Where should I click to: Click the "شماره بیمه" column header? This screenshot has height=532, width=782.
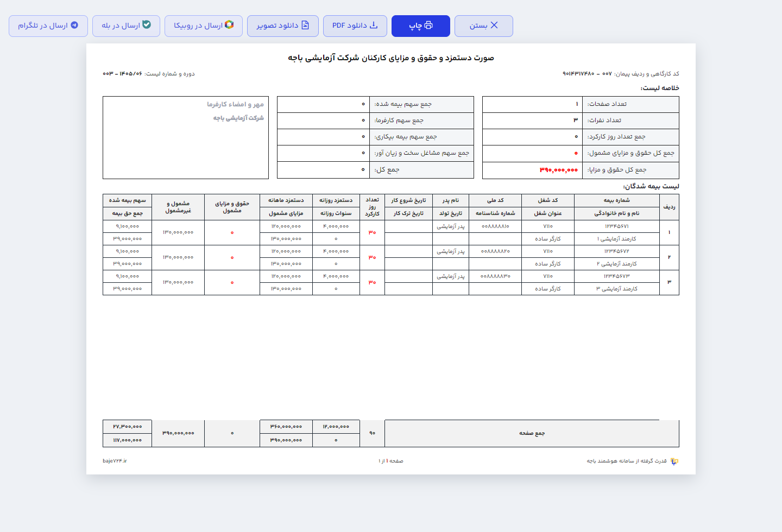pyautogui.click(x=617, y=200)
